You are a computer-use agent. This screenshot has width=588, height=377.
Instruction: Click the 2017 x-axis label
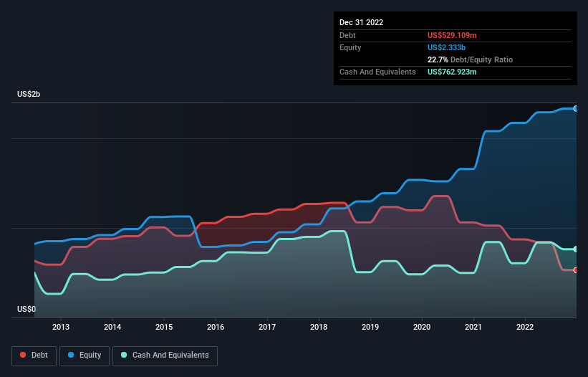267,327
